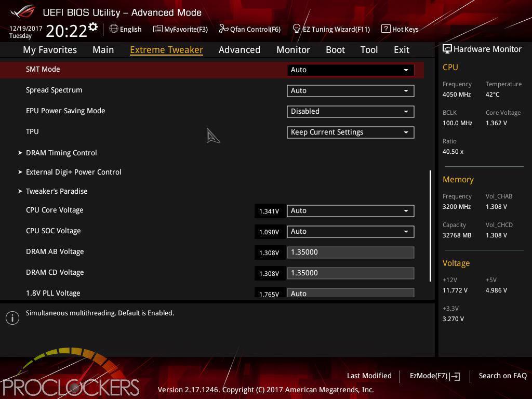Click the Spread Spectrum label
The height and width of the screenshot is (399, 532).
[x=54, y=90]
